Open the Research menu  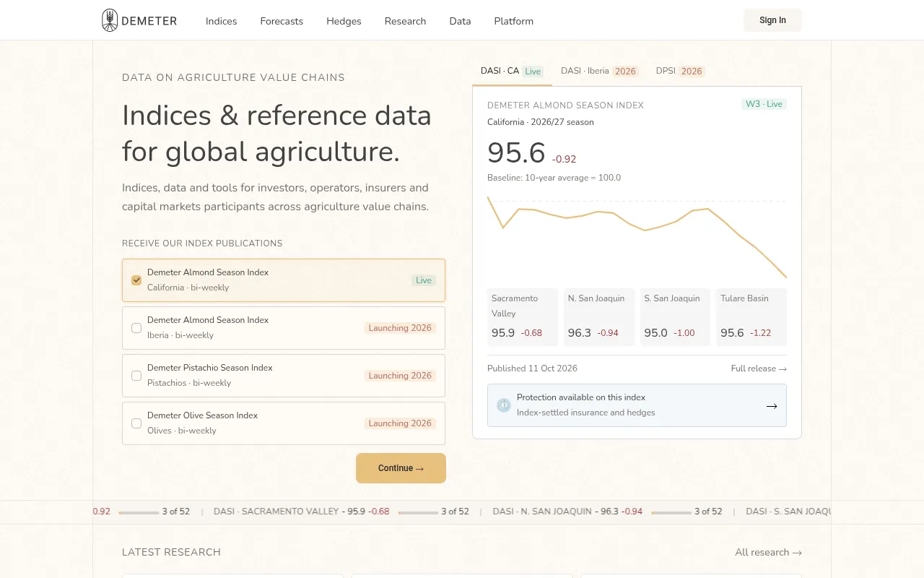click(405, 21)
